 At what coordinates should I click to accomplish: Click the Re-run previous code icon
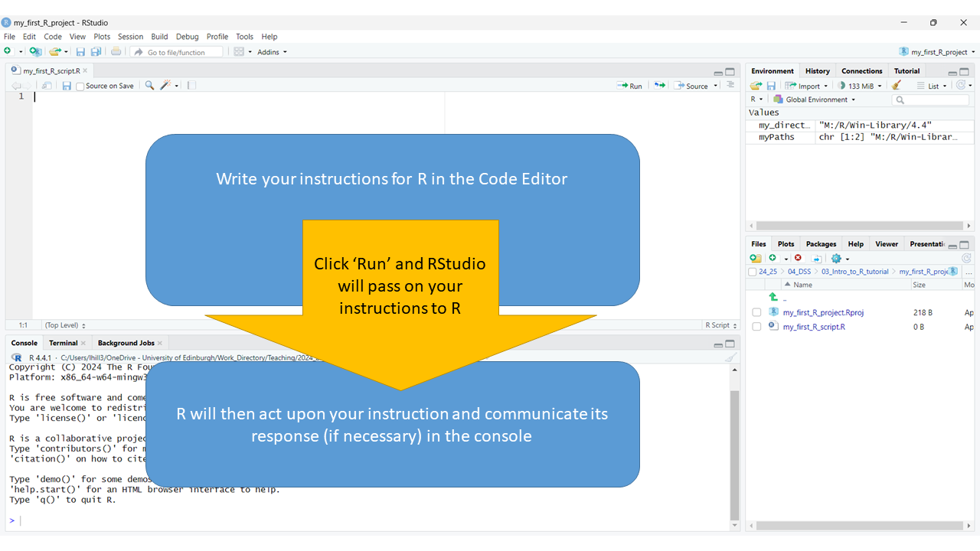coord(659,86)
